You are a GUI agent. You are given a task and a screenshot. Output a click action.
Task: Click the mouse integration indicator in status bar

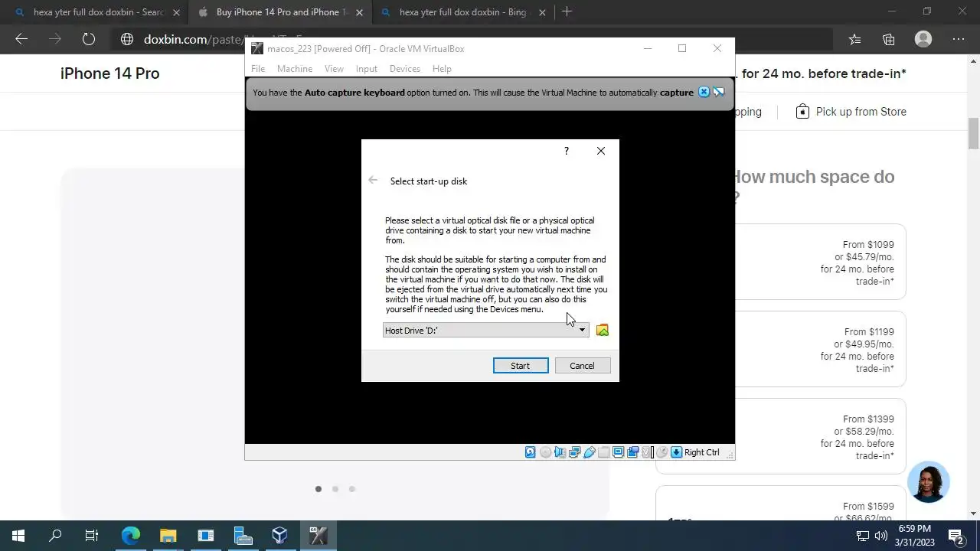(662, 452)
